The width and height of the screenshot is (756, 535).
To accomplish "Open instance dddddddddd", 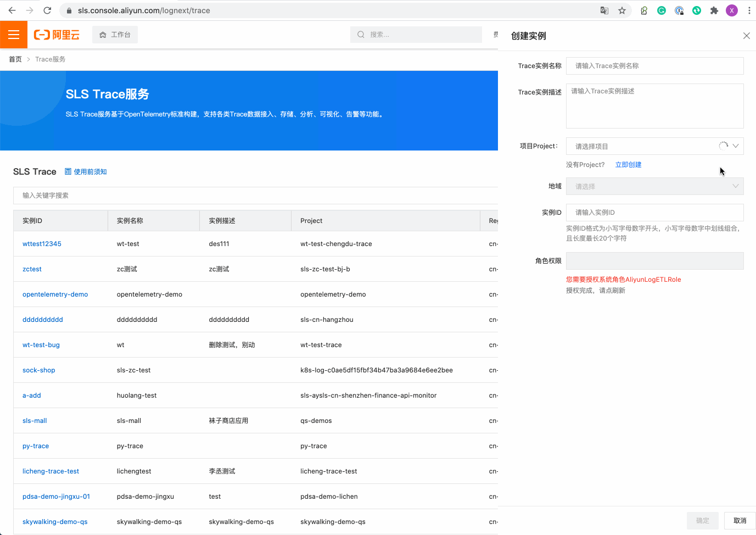I will pyautogui.click(x=43, y=320).
